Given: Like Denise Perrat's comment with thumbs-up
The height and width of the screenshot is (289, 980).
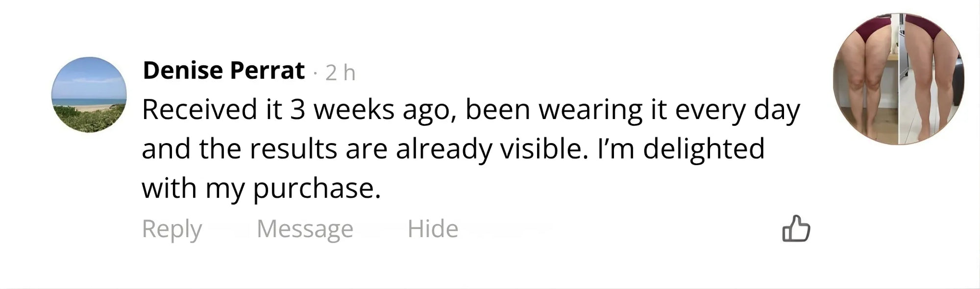Looking at the screenshot, I should (x=796, y=229).
